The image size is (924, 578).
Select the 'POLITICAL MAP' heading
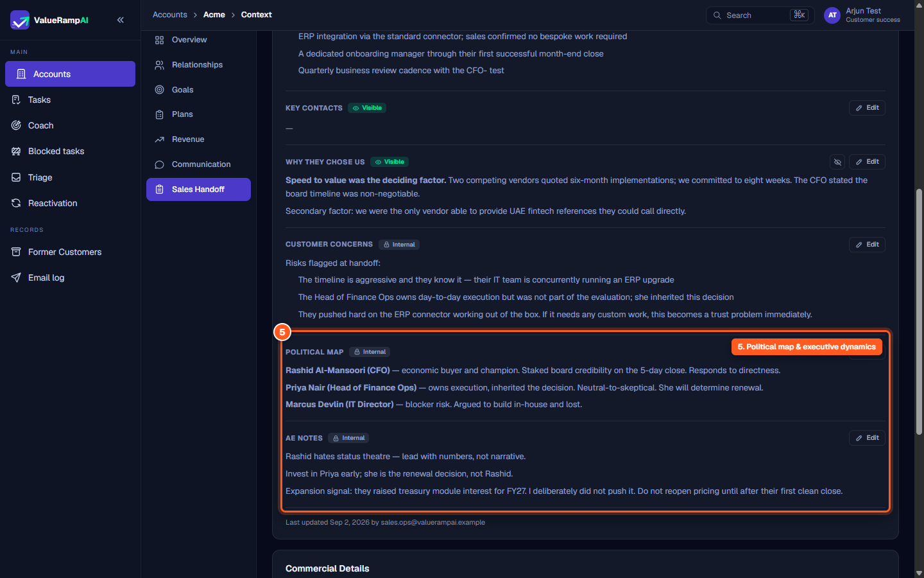point(314,352)
